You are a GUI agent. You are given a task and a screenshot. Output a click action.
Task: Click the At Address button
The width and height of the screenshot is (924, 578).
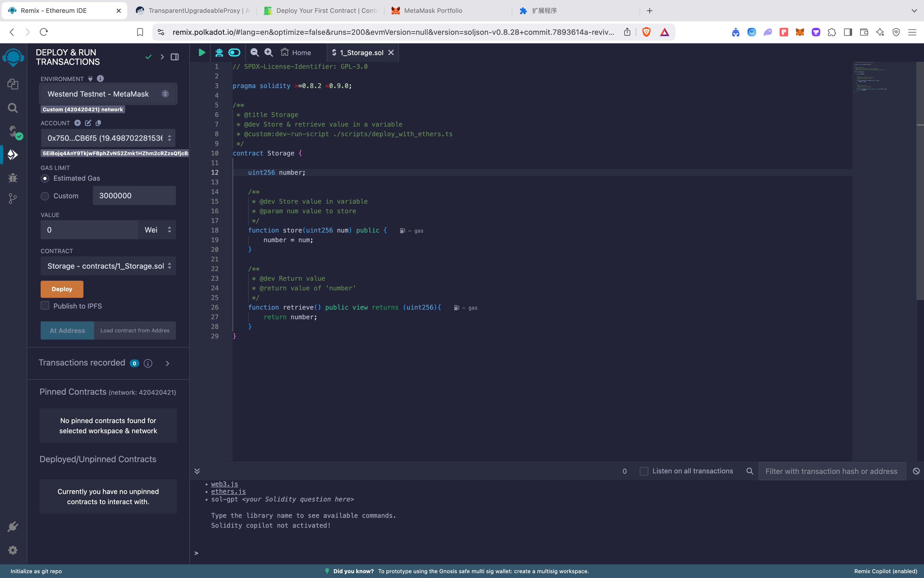coord(67,330)
